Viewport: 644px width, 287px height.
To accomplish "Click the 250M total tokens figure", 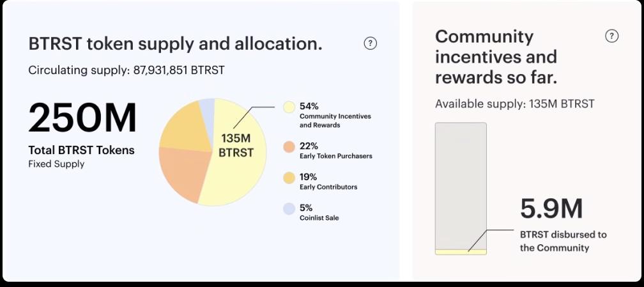I will coord(82,119).
